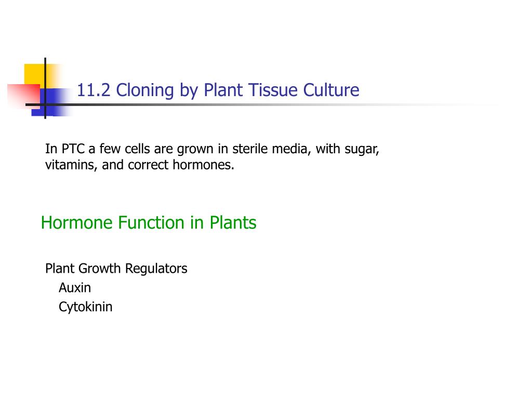Viewport: 532px width, 399px height.
Task: Click the word Plants in green heading
Action: click(x=233, y=223)
